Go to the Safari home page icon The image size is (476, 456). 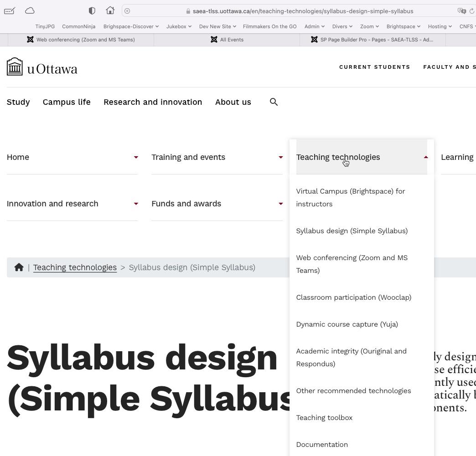[x=110, y=10]
